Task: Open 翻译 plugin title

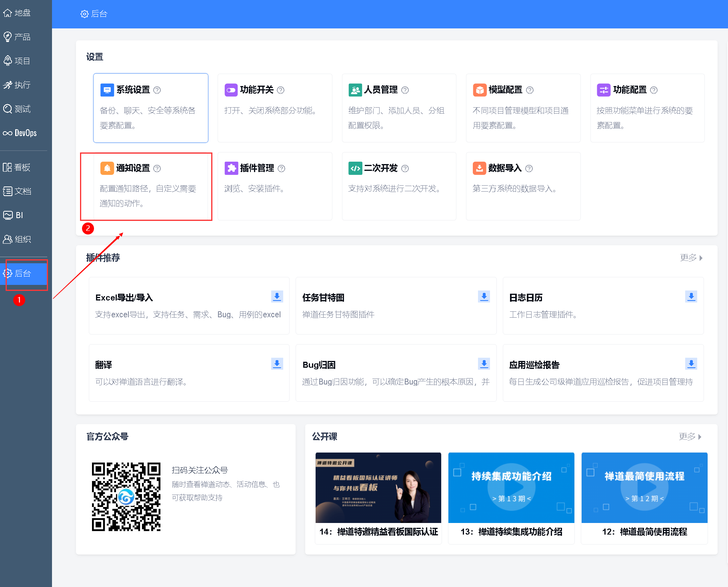Action: 104,365
